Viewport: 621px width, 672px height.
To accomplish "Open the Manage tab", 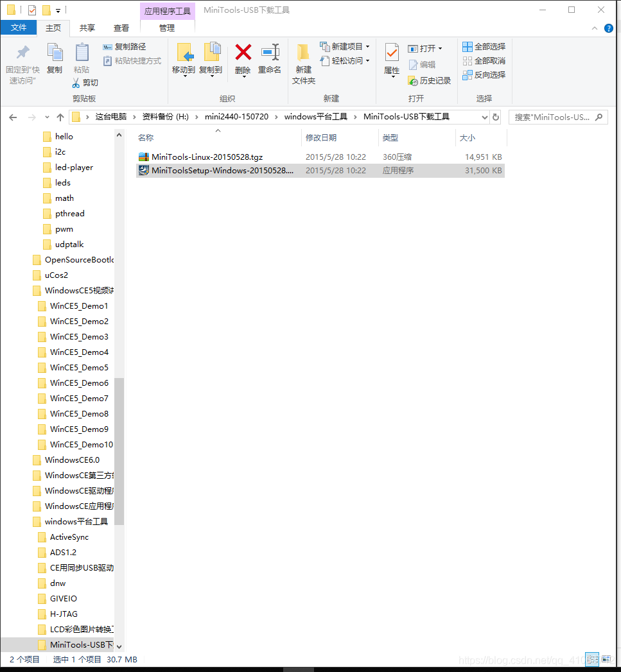I will pos(167,28).
